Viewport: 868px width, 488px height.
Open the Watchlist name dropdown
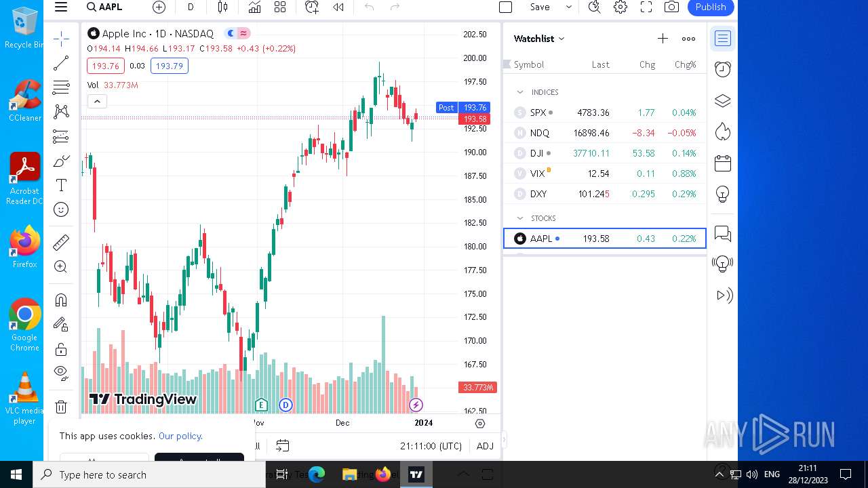[x=539, y=39]
